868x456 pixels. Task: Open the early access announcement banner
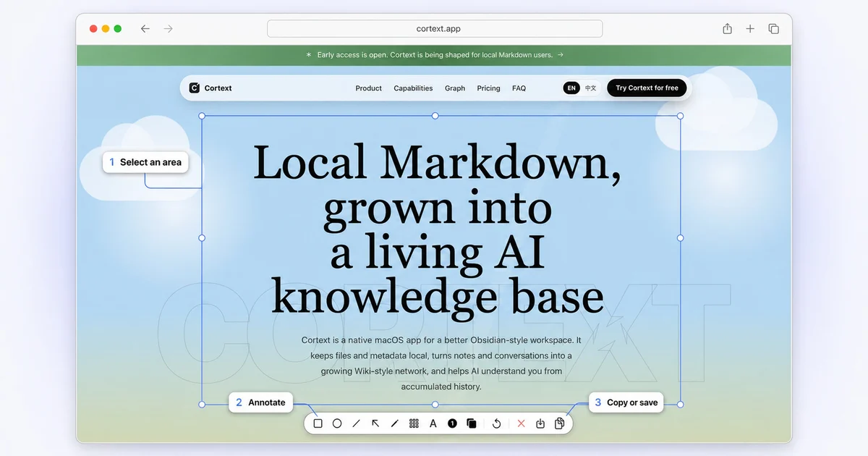coord(434,55)
